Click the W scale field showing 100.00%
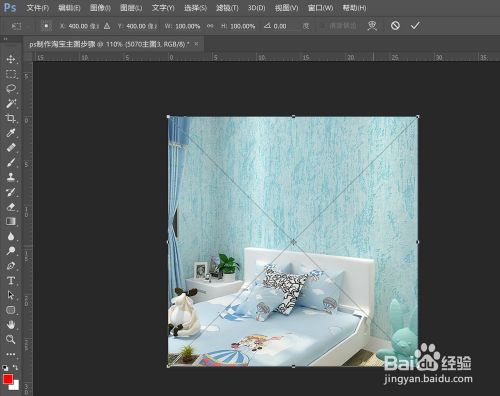Viewport: 500px width, 396px height. coord(188,26)
